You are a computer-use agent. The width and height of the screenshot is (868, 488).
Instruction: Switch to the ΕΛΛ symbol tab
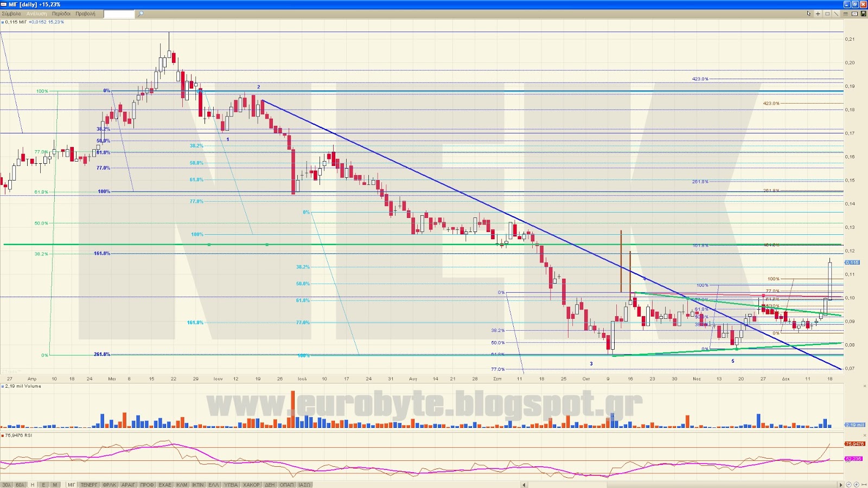[x=214, y=485]
